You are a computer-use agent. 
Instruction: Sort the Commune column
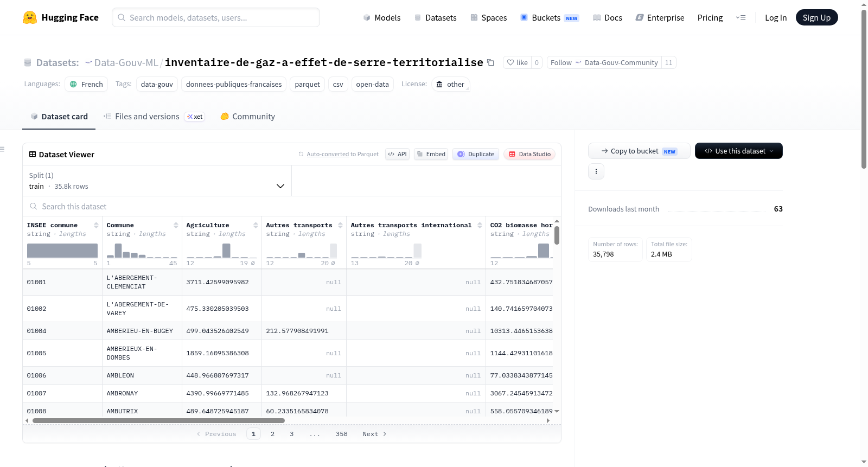click(176, 225)
